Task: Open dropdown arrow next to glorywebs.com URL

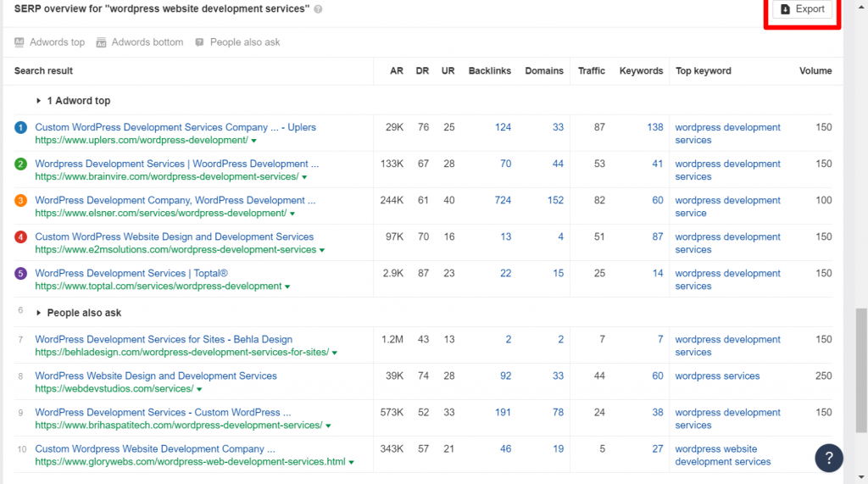Action: pos(351,463)
